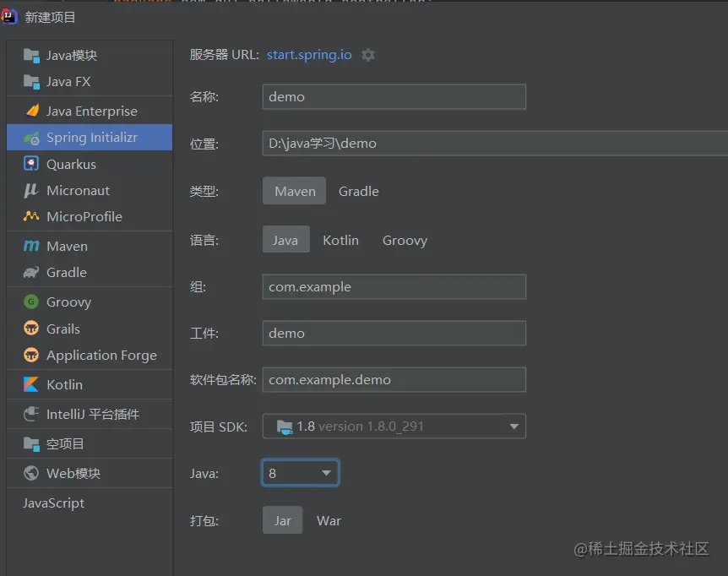The image size is (728, 576).
Task: Click the SDK folder icon in 项目 SDK field
Action: pos(285,427)
